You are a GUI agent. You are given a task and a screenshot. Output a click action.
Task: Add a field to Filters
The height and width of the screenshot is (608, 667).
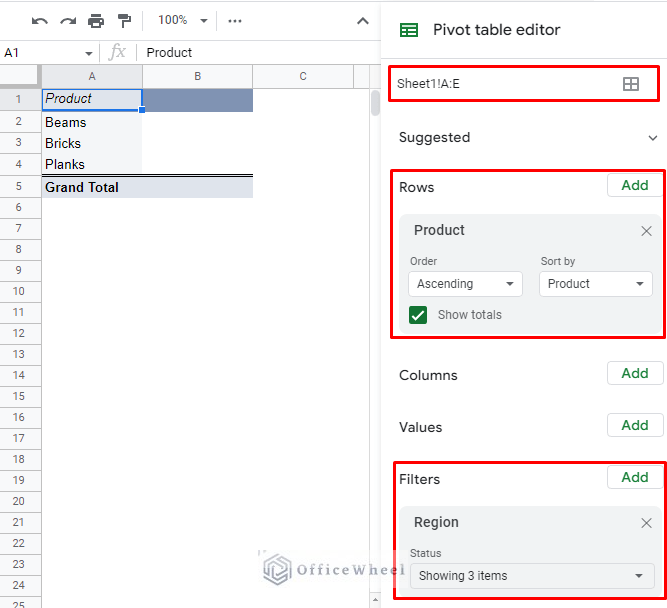pyautogui.click(x=635, y=477)
